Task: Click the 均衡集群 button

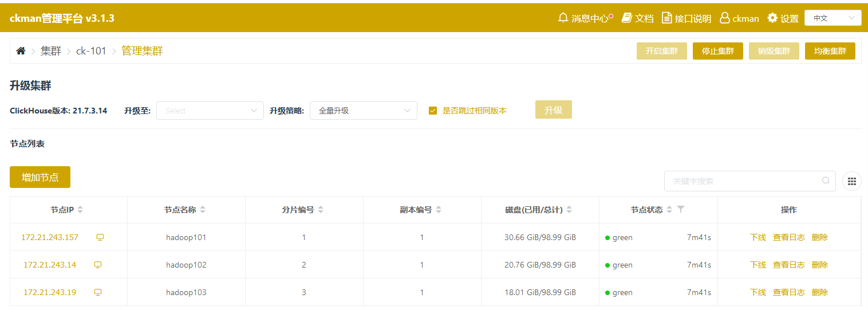Action: click(x=830, y=51)
